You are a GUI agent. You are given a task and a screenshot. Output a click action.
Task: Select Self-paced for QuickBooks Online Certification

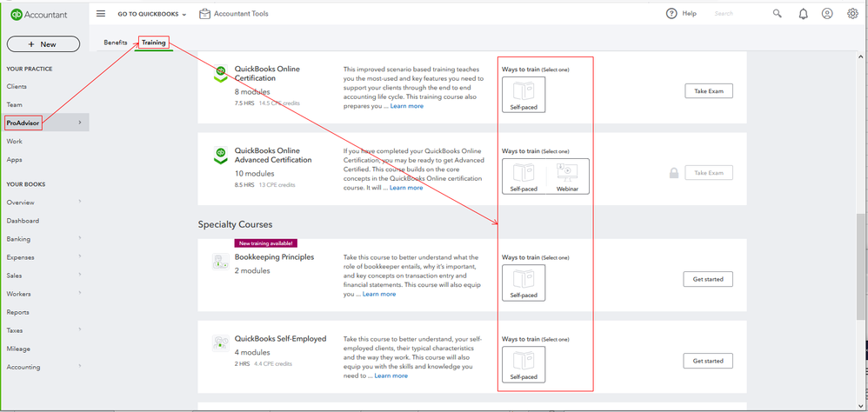tap(524, 95)
